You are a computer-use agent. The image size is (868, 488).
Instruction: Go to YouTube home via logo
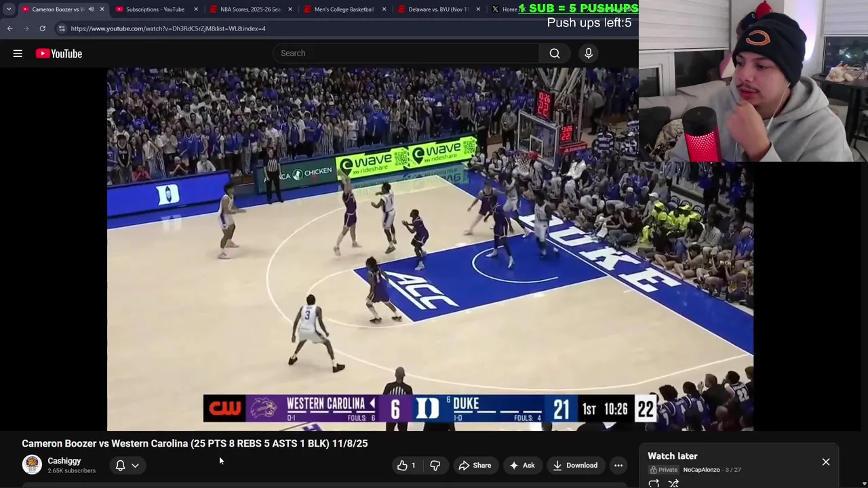click(x=59, y=54)
